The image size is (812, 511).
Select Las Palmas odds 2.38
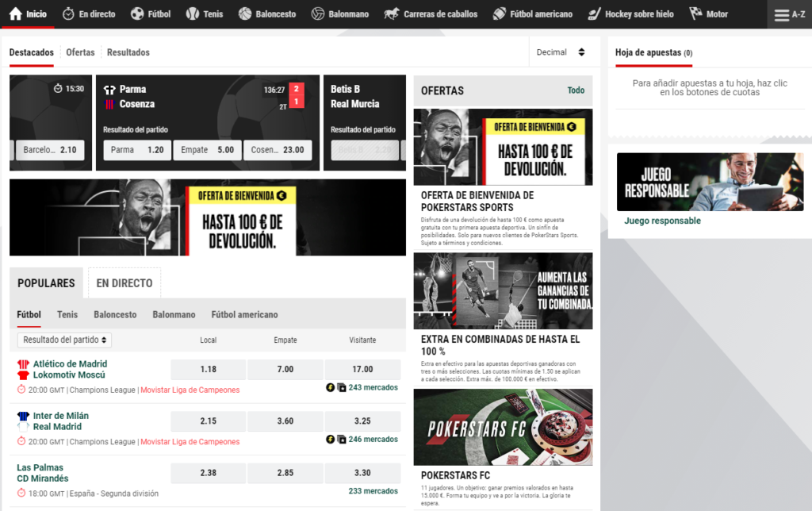[209, 473]
